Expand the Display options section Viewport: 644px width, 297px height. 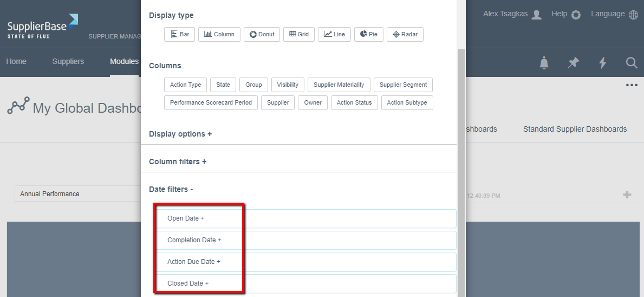click(x=180, y=134)
